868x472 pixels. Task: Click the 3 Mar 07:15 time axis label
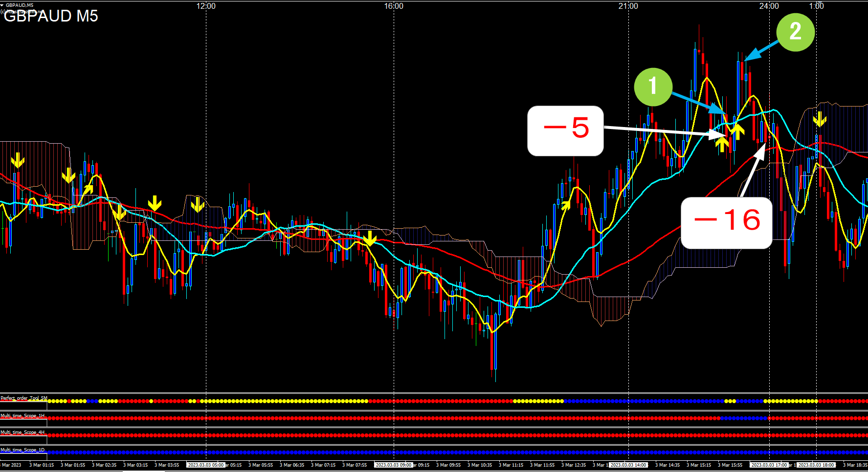[x=323, y=465]
